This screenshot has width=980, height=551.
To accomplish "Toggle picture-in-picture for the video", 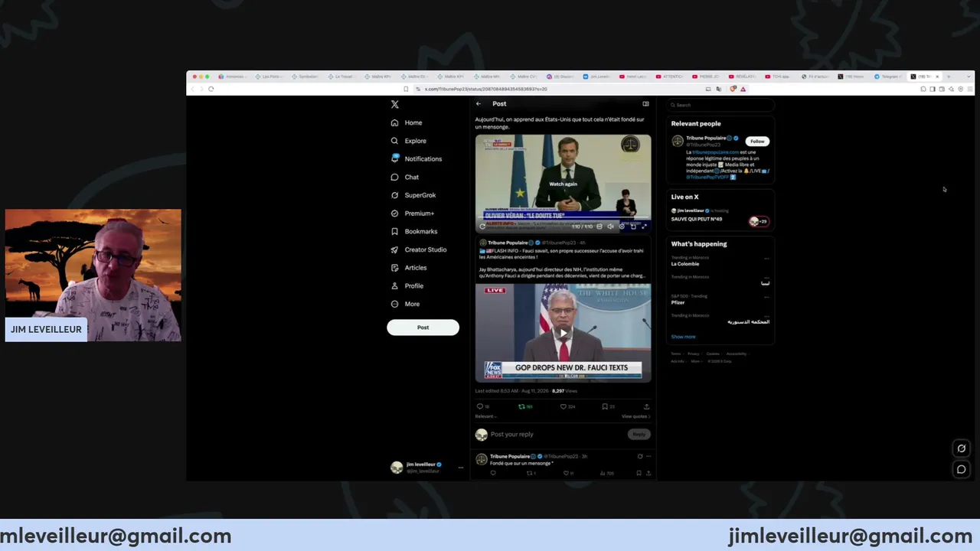I will click(632, 227).
